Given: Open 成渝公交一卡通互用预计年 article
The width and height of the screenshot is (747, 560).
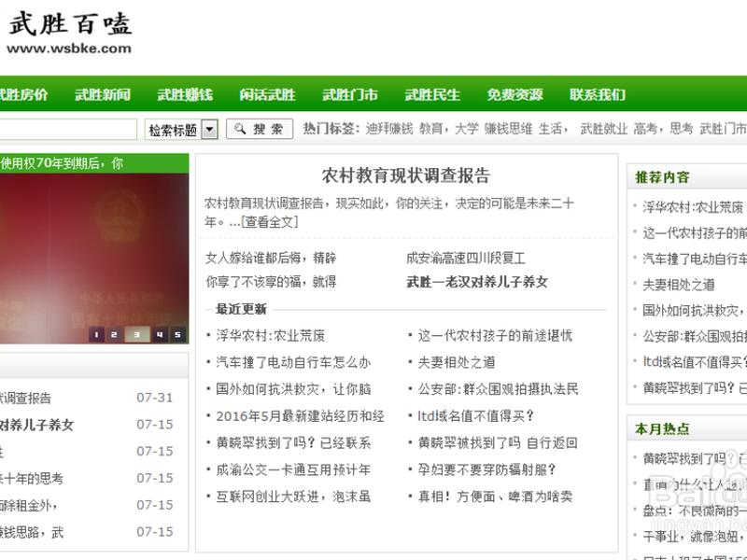Looking at the screenshot, I should coord(293,470).
